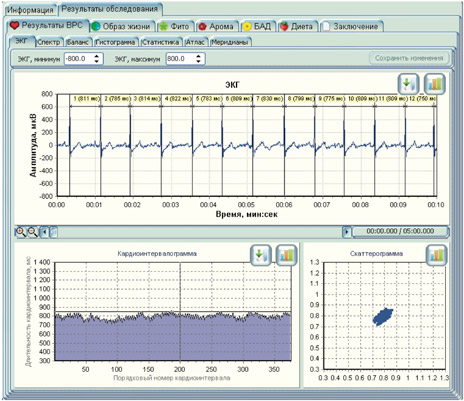Viewport: 464px width, 401px height.
Task: Click the scrollbar right arrow near the time display
Action: click(347, 231)
